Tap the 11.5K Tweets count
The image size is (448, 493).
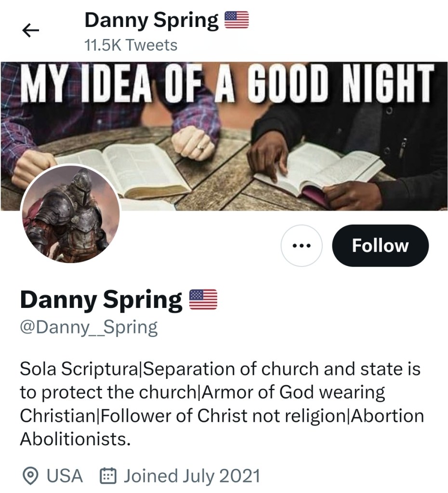tap(131, 45)
